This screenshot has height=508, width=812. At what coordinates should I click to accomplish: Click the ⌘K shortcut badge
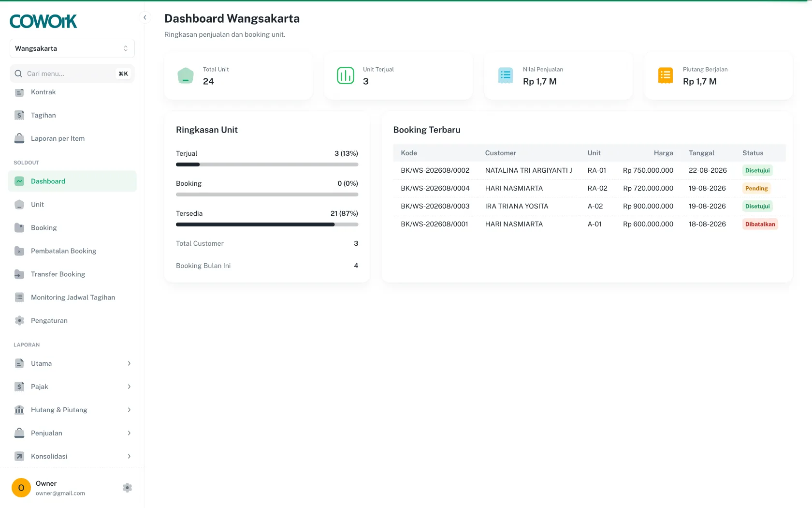click(x=123, y=74)
